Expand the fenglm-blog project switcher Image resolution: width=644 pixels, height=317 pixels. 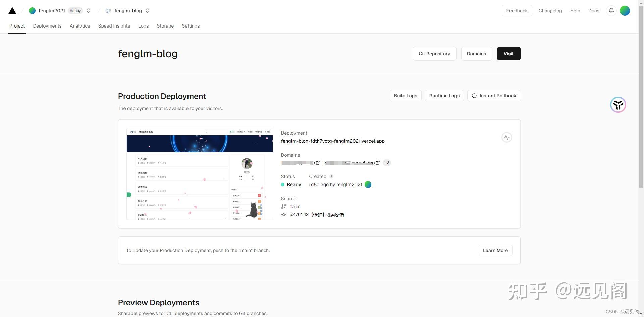pos(147,11)
